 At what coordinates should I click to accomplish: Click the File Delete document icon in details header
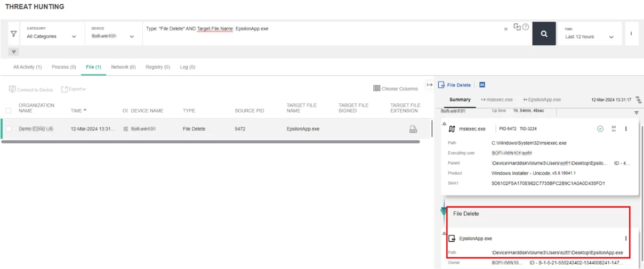tap(441, 85)
